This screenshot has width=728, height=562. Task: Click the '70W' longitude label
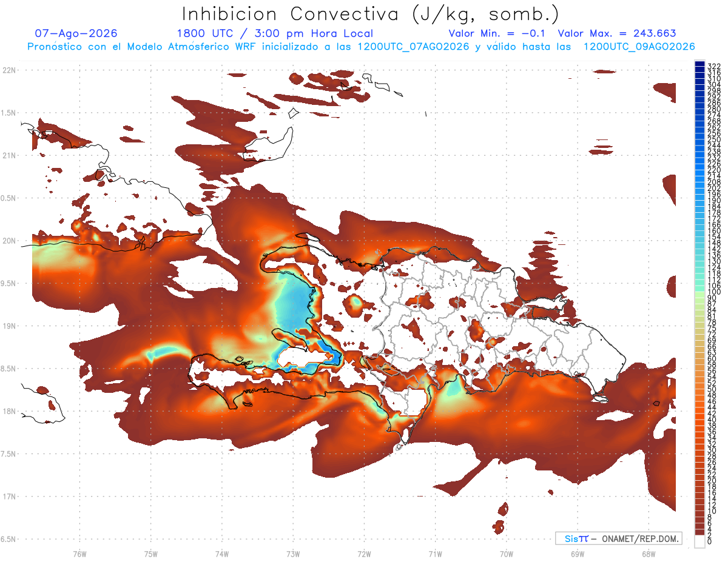(x=506, y=554)
